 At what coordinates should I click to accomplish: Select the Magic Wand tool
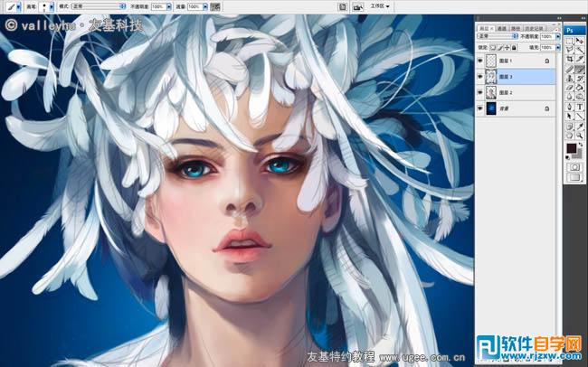click(x=580, y=50)
